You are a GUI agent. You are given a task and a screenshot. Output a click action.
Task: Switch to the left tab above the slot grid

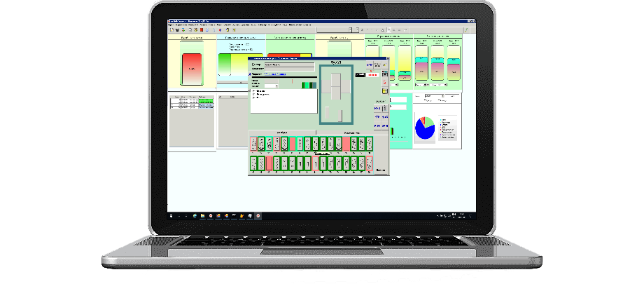(283, 132)
